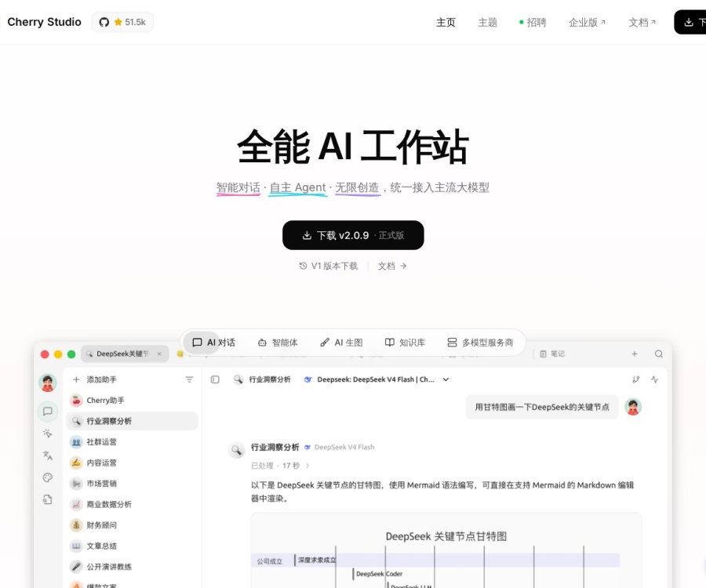Click the filter icon beside 添加助手
Image resolution: width=706 pixels, height=588 pixels.
(189, 379)
